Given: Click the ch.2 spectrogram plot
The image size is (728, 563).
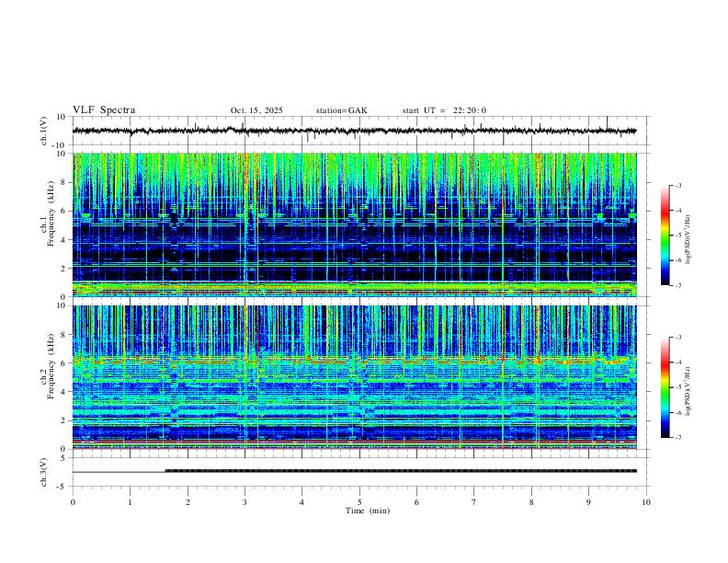Looking at the screenshot, I should [x=355, y=377].
